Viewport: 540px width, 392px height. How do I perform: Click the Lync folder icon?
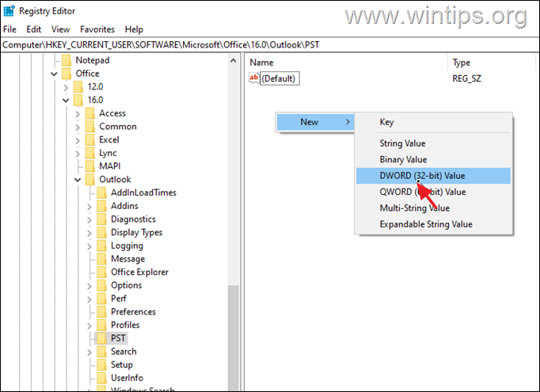point(90,153)
